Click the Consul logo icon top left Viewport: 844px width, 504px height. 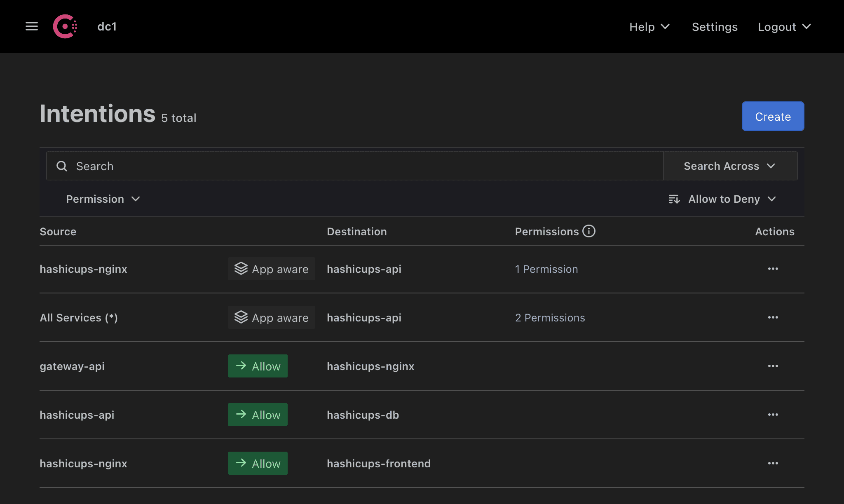click(65, 26)
